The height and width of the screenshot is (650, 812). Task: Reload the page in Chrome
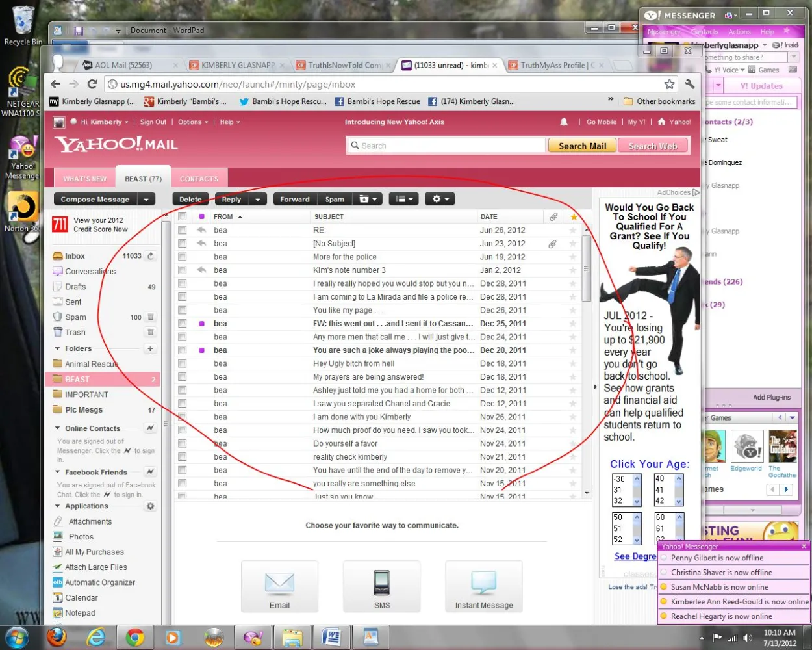click(92, 84)
